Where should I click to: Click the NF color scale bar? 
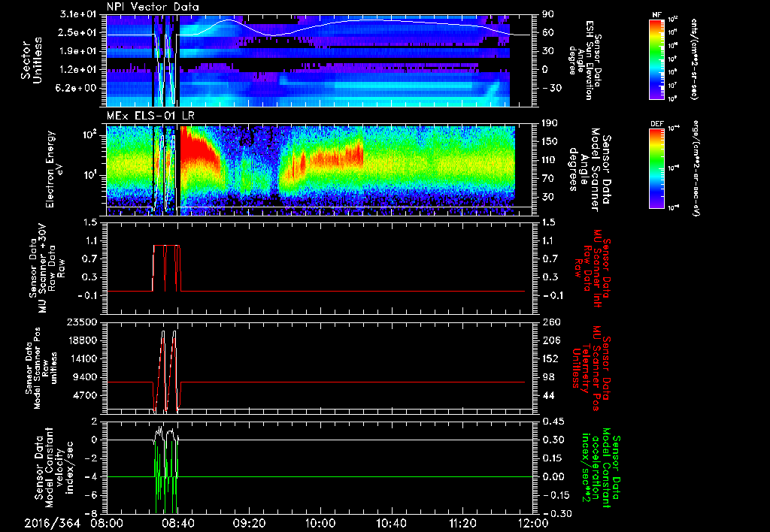tap(657, 59)
